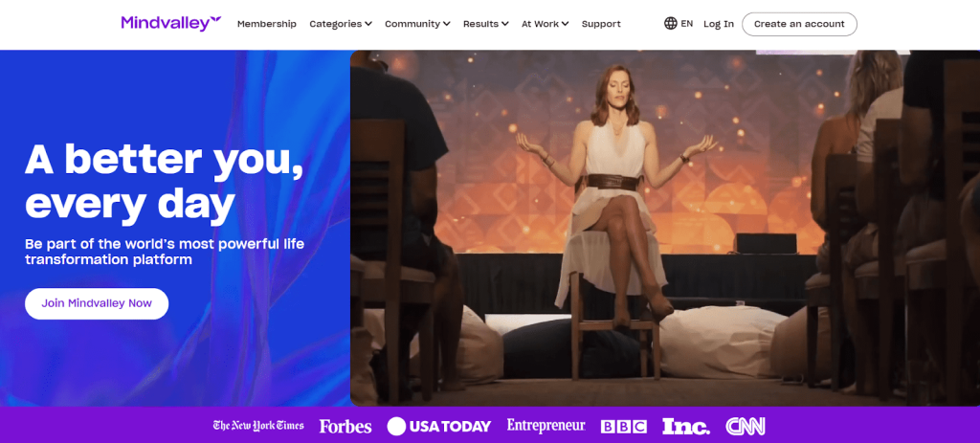
Task: Open the Support page
Action: click(601, 24)
